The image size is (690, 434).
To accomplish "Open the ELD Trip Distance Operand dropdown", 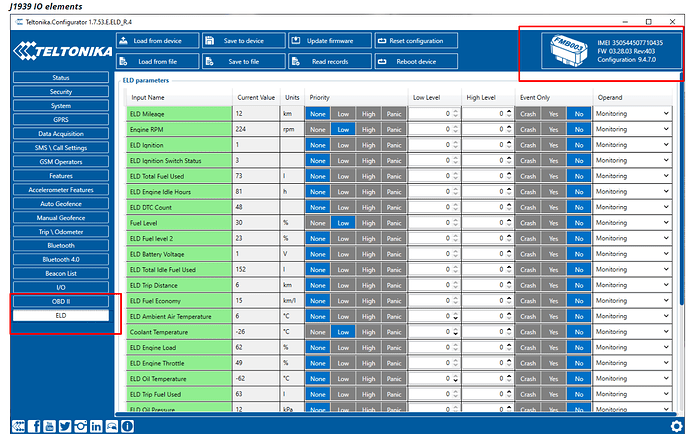I will (x=632, y=285).
